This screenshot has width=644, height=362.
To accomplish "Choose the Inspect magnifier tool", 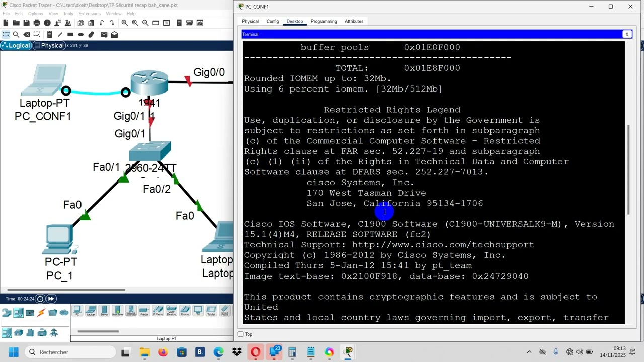I will click(16, 34).
